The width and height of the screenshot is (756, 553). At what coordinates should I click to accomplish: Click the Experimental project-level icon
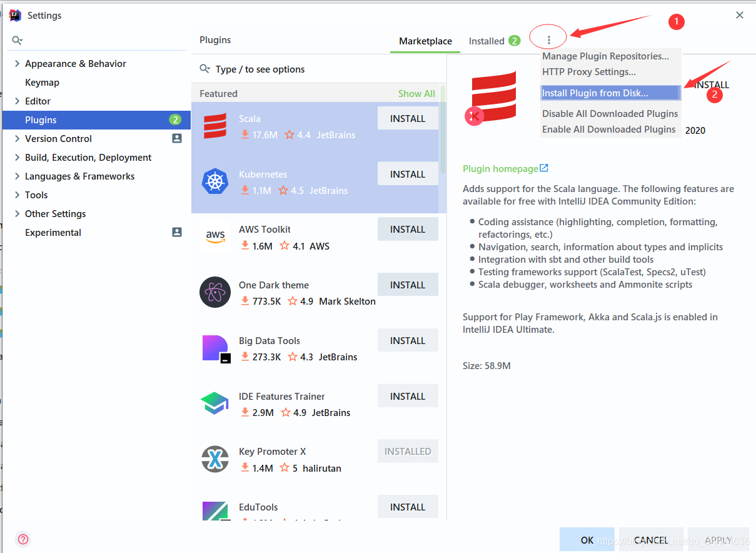tap(177, 232)
